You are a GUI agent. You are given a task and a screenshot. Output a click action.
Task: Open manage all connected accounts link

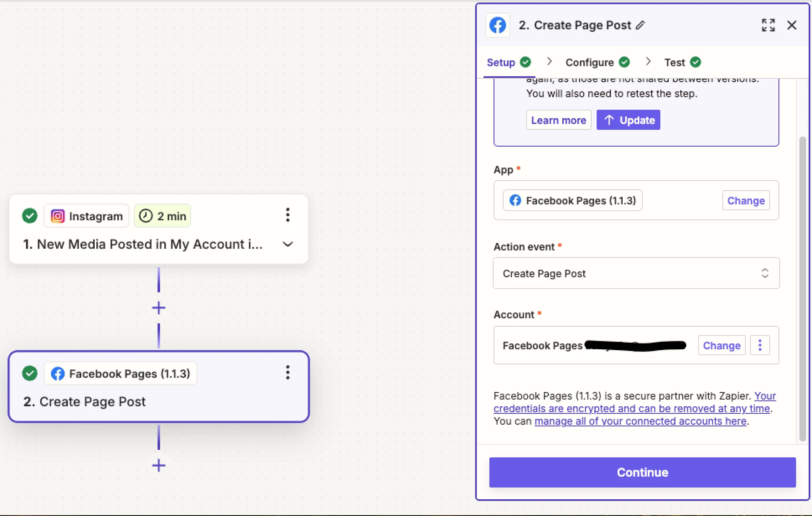coord(640,421)
